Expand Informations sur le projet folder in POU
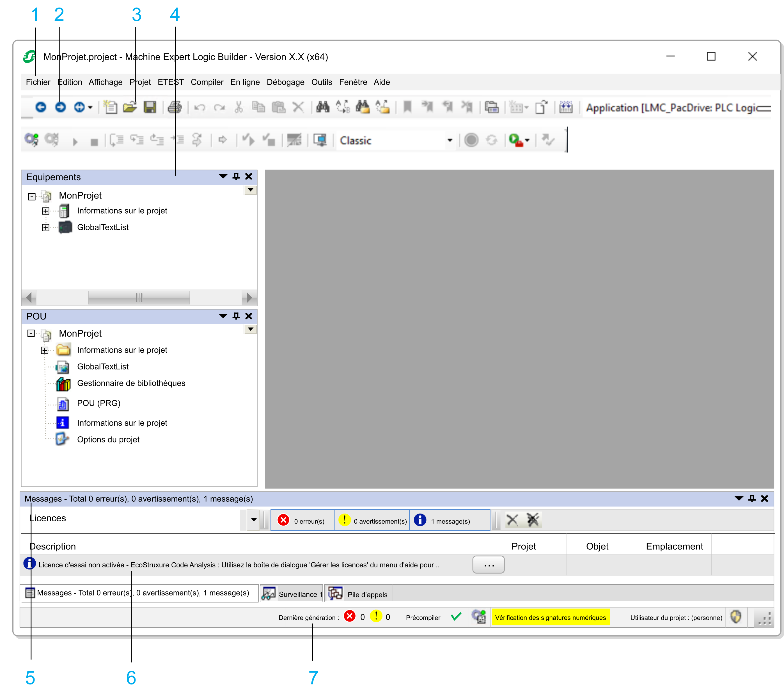This screenshot has width=784, height=694. (45, 350)
